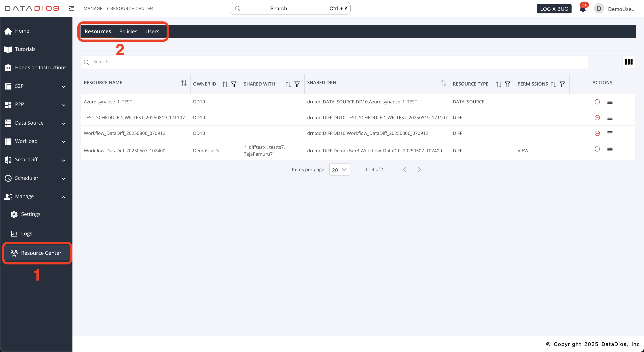Filter the Resource Type column
Viewport: 644px width, 352px height.
click(508, 84)
